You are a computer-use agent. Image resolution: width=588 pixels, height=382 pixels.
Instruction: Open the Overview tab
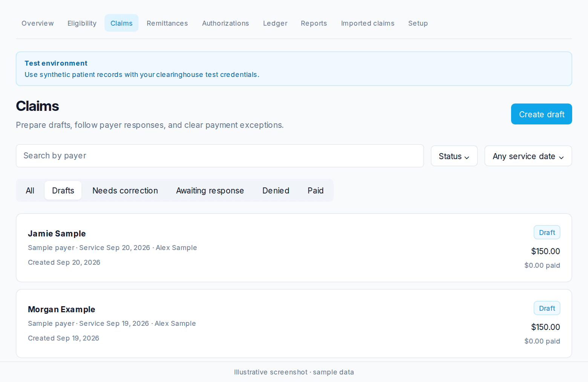(x=38, y=23)
